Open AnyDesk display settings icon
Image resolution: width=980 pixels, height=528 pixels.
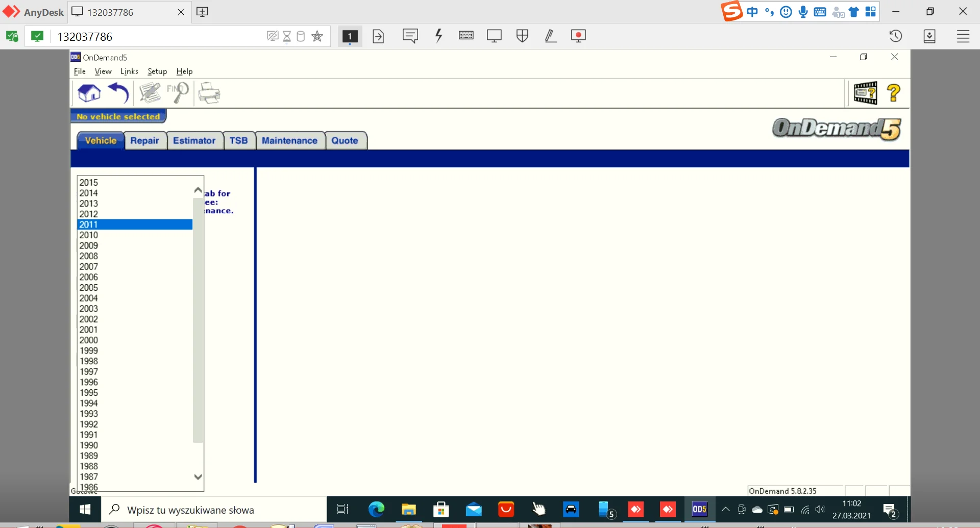[494, 36]
